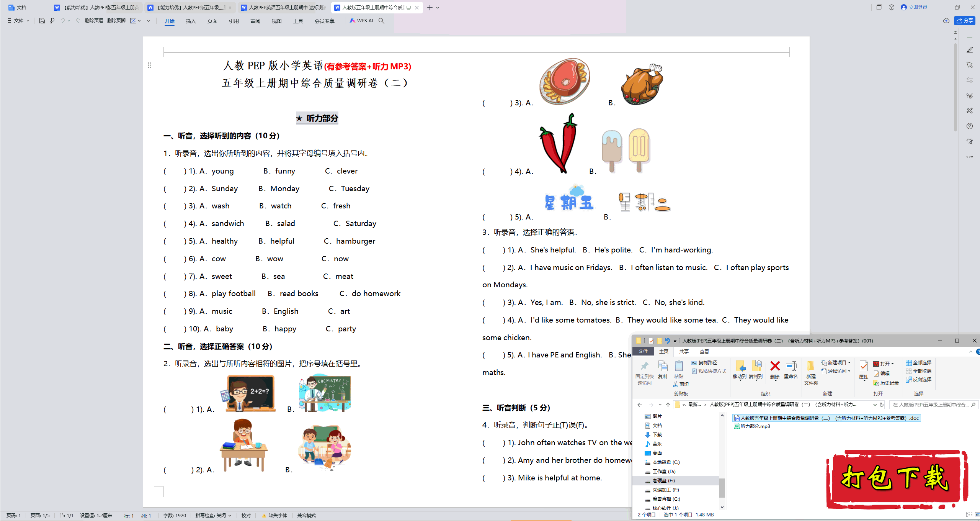The height and width of the screenshot is (521, 980).
Task: Click the stacked windows icon in WPS title bar
Action: click(x=879, y=7)
